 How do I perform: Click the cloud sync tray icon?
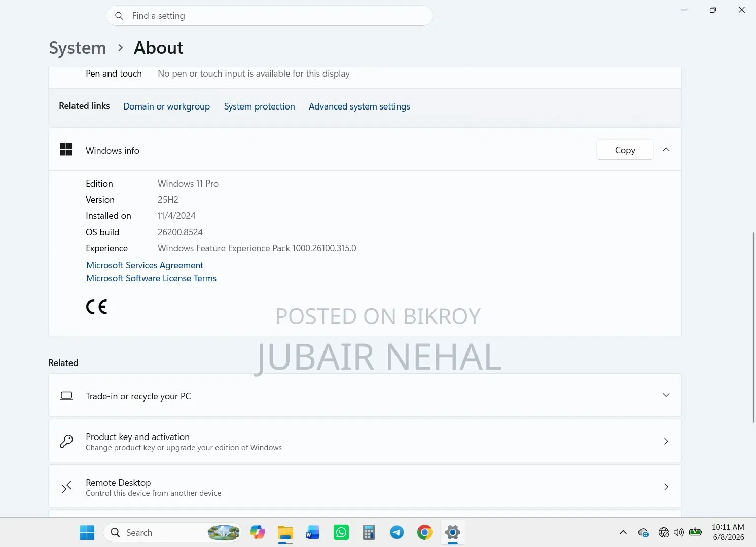pyautogui.click(x=643, y=532)
